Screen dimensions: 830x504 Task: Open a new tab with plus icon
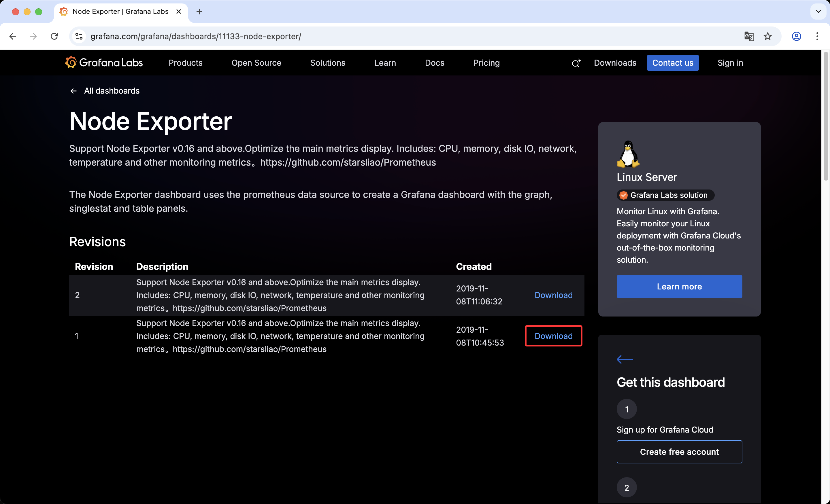pyautogui.click(x=199, y=12)
